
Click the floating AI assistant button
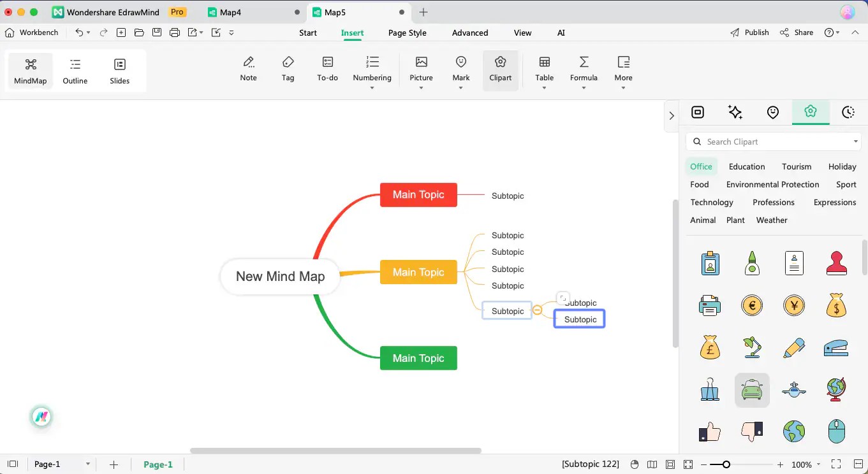pyautogui.click(x=41, y=417)
